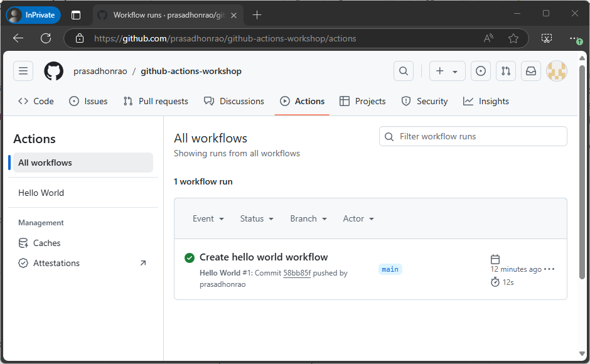Switch to the Security tab

pos(424,101)
